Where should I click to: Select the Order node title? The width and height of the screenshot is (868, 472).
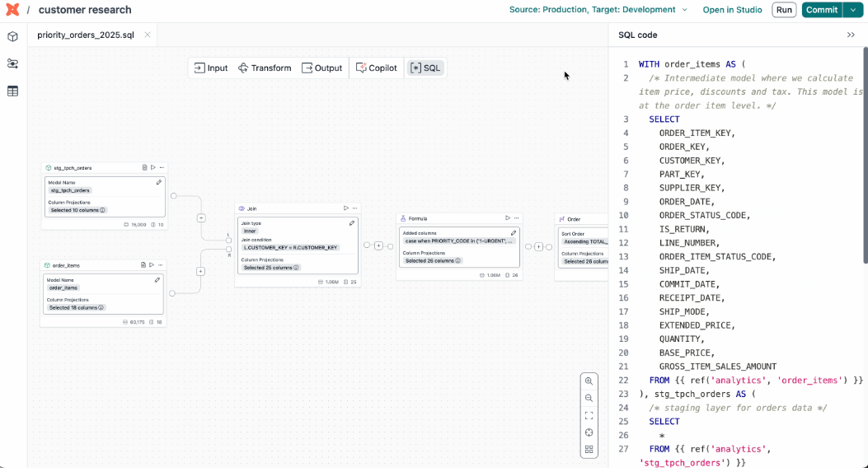574,219
